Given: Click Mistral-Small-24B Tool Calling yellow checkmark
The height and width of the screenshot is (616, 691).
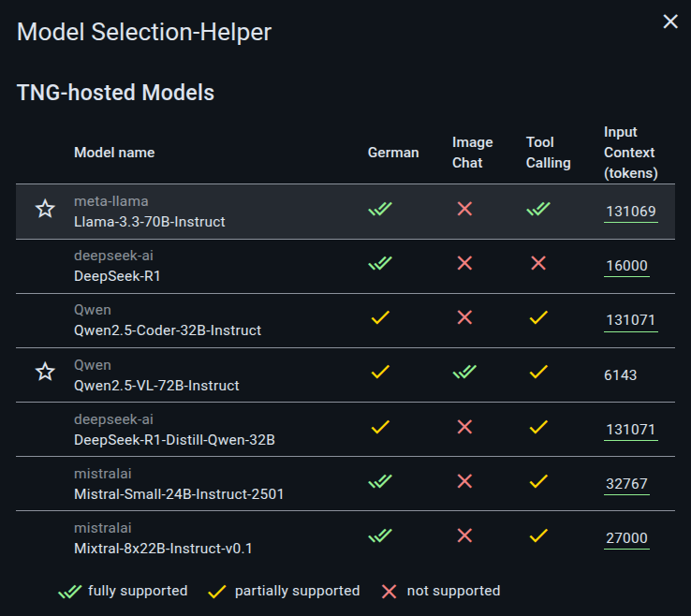Looking at the screenshot, I should pyautogui.click(x=538, y=481).
